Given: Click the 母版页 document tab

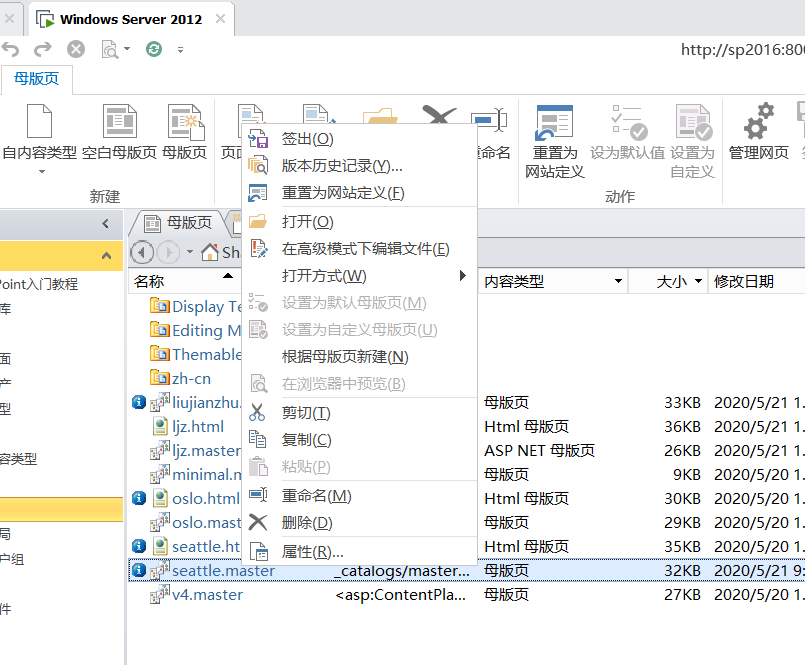Looking at the screenshot, I should click(179, 223).
